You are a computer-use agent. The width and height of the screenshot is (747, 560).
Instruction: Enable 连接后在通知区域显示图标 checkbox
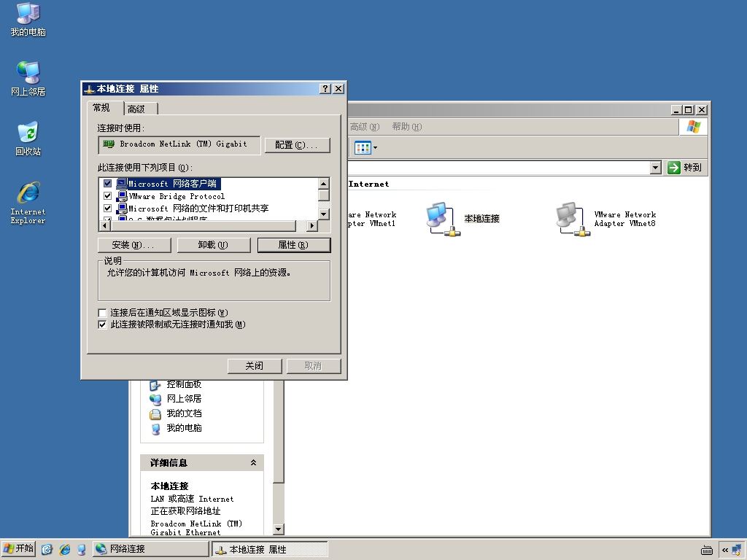click(102, 313)
